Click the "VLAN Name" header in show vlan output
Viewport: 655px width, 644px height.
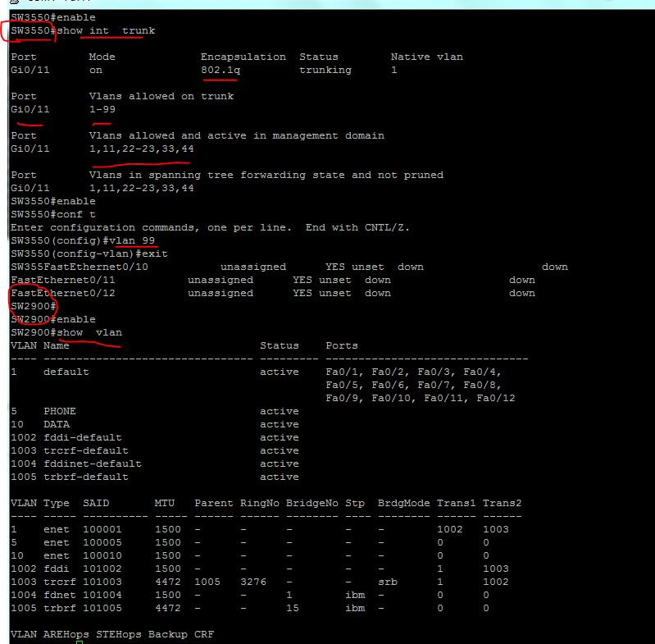pyautogui.click(x=40, y=345)
